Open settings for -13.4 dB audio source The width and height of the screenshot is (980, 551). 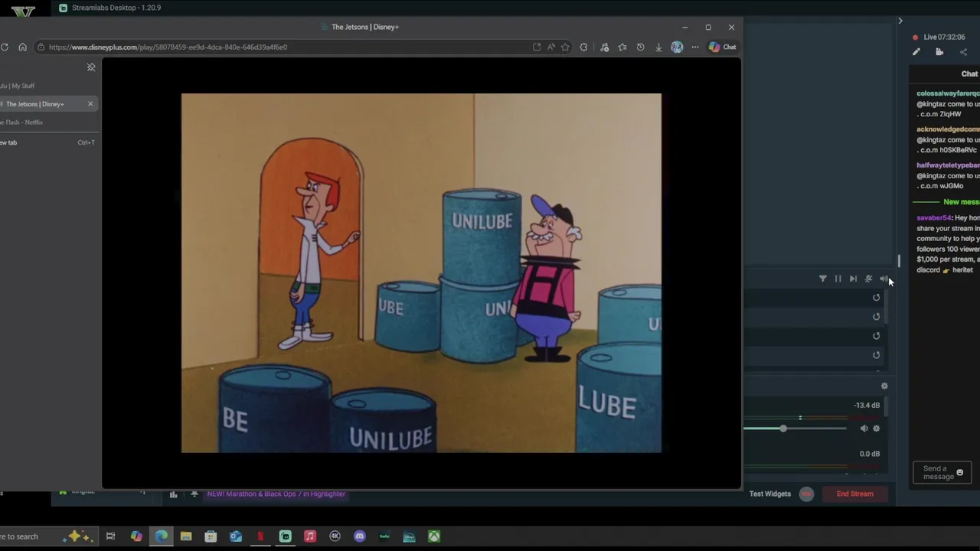coord(877,429)
